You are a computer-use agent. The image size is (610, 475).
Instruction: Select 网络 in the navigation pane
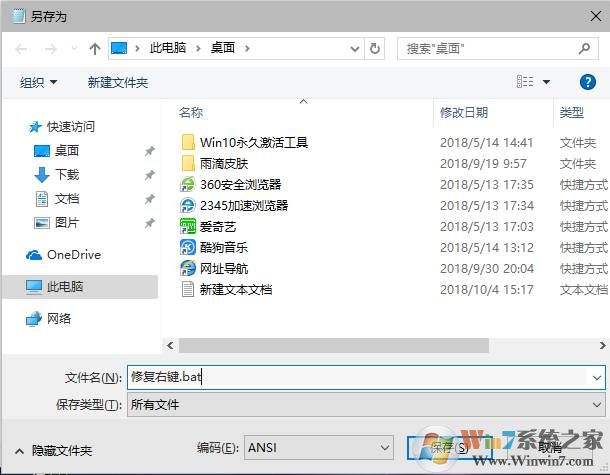click(x=59, y=318)
